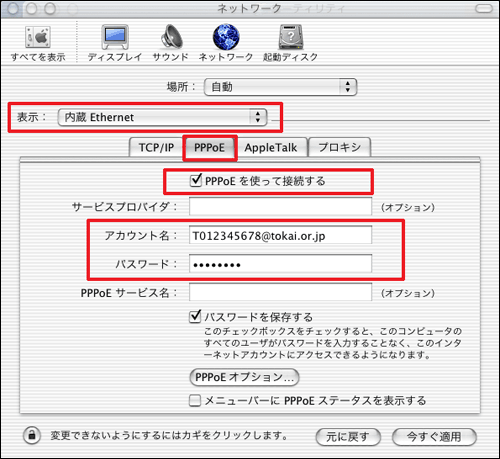Expand the 表示 dropdown showing 内蔵 Ethernet

point(162,117)
